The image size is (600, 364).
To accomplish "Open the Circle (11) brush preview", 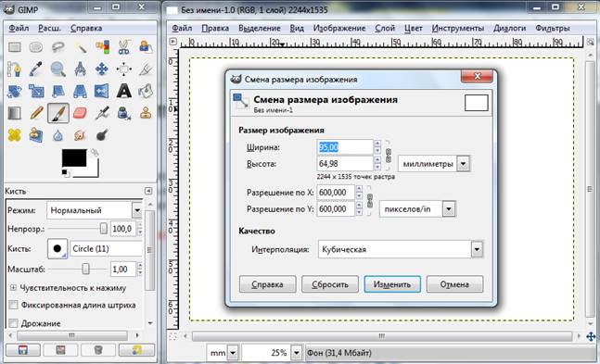I will click(57, 248).
